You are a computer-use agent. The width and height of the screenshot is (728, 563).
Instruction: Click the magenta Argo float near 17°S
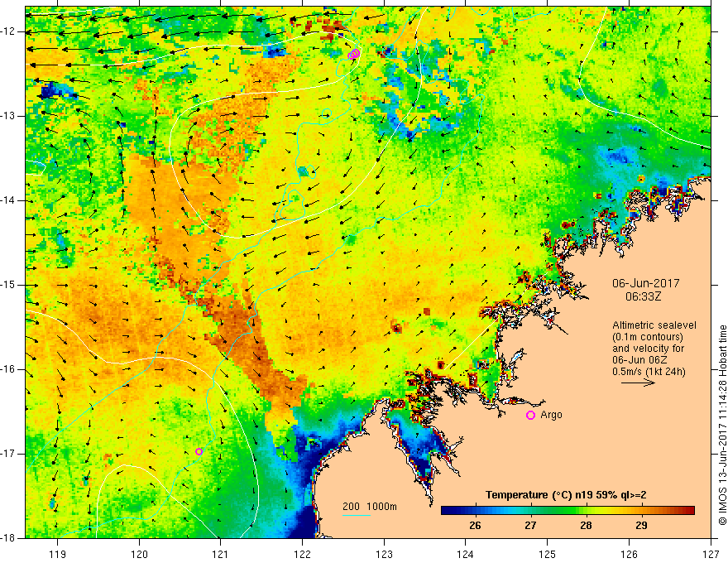[x=199, y=451]
